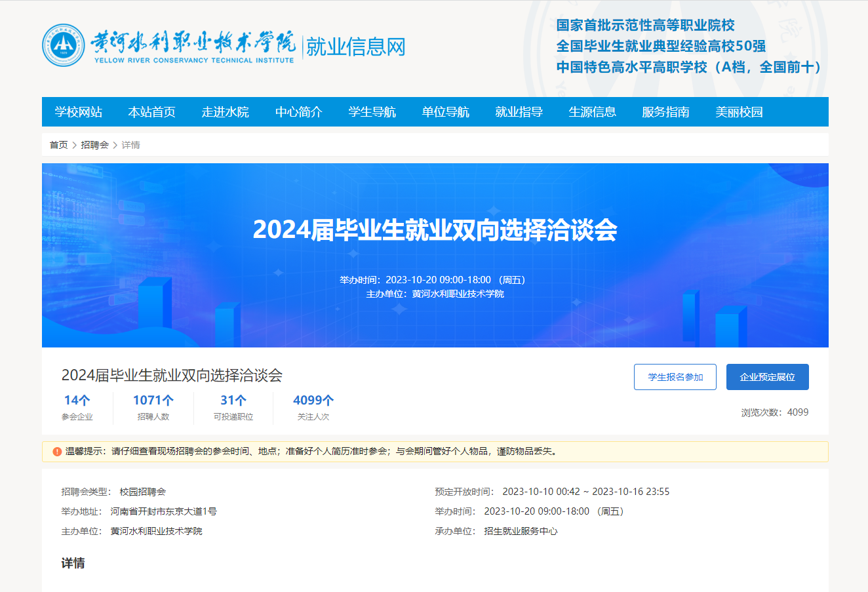
Task: Click the job fair banner image
Action: pyautogui.click(x=435, y=255)
